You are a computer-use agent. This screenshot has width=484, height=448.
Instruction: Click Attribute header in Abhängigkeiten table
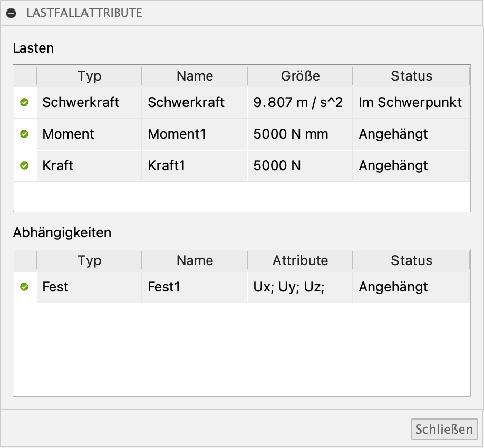click(x=300, y=260)
